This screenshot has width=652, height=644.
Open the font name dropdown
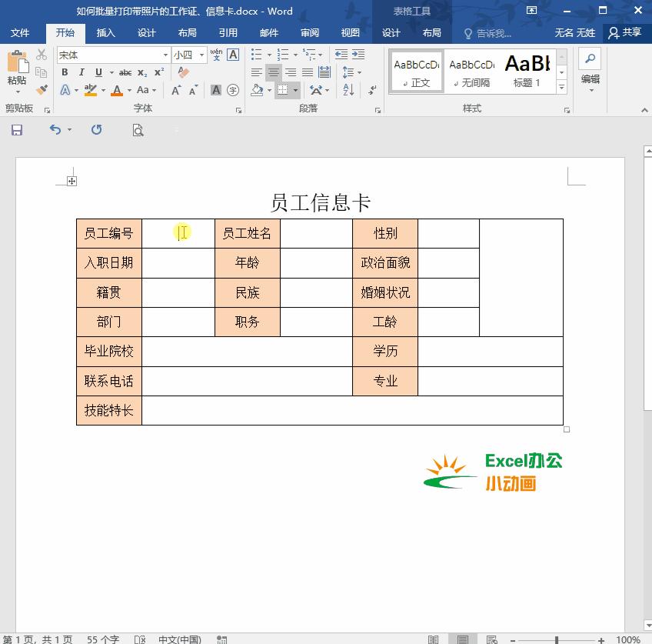click(165, 55)
